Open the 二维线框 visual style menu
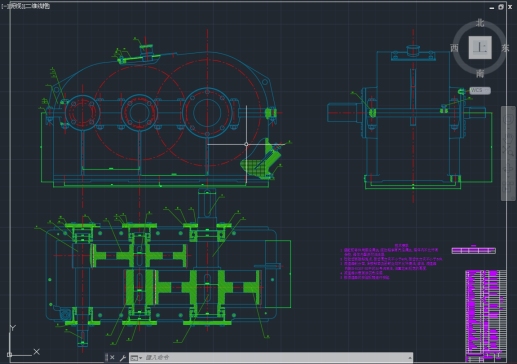 [37, 6]
